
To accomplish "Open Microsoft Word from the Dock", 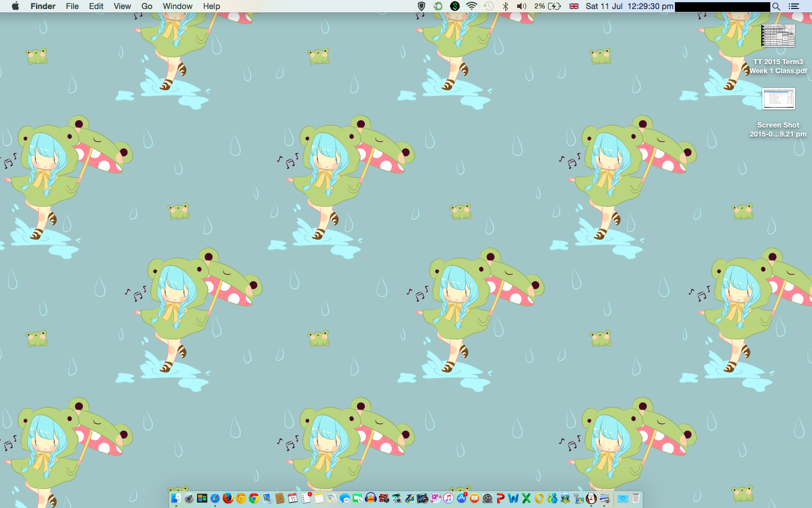I will pos(513,498).
